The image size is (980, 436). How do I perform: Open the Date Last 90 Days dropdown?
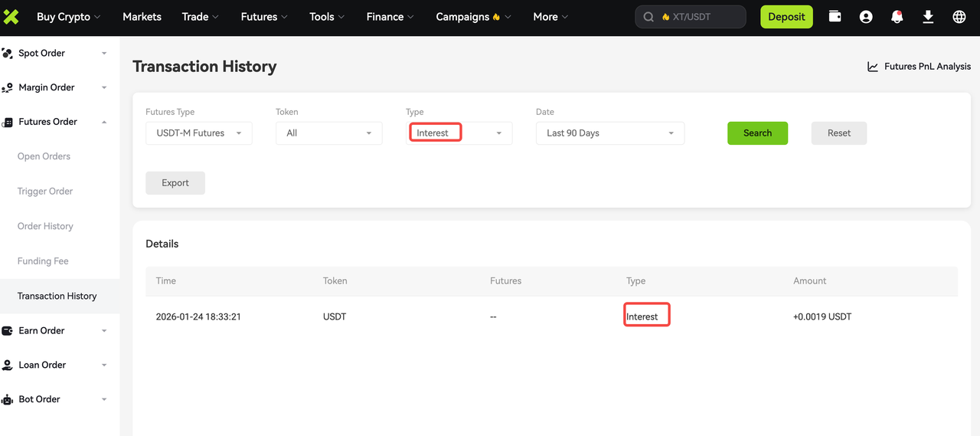tap(610, 133)
